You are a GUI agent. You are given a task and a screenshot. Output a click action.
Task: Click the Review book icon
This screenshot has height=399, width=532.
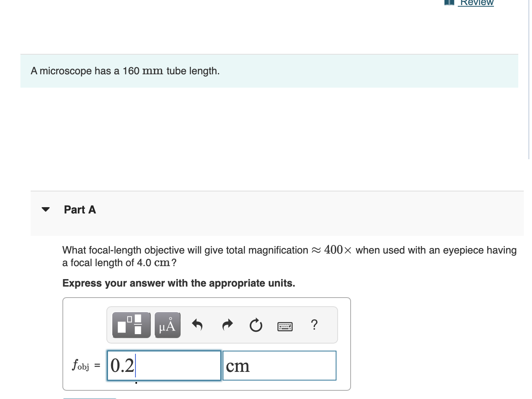click(x=449, y=2)
